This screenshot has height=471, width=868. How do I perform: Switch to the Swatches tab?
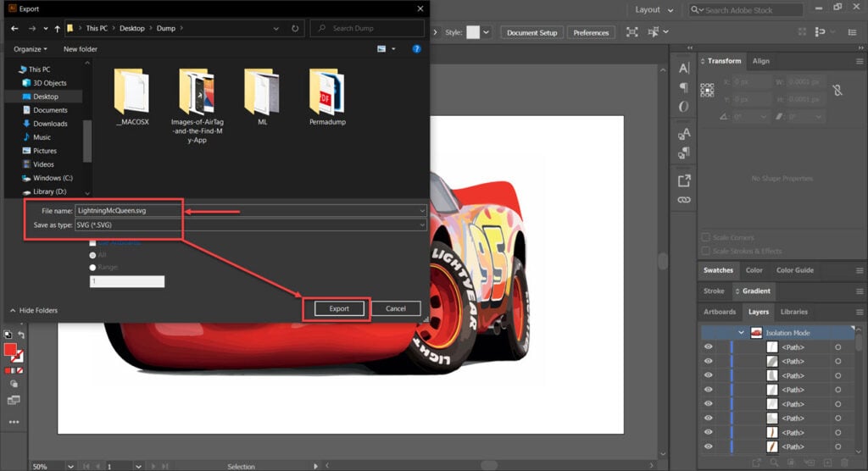coord(718,270)
